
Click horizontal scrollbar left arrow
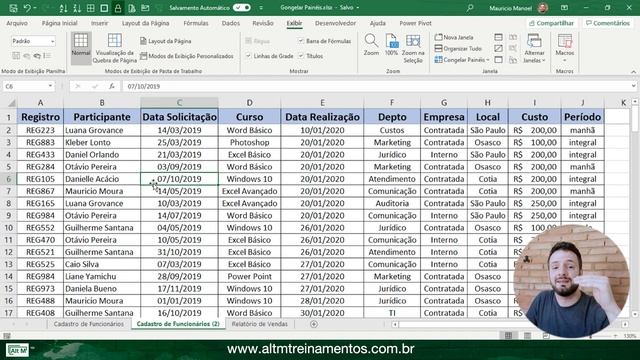click(395, 324)
